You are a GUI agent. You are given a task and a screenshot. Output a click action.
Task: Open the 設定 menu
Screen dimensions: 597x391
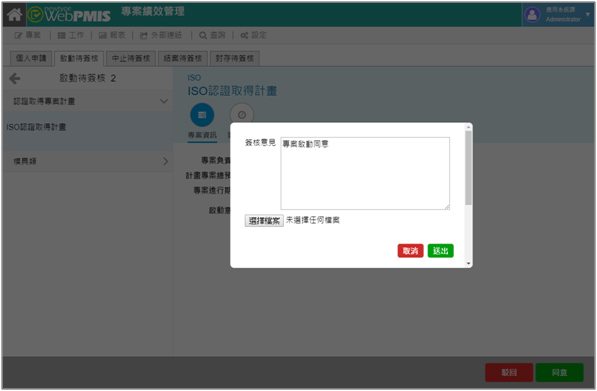point(254,35)
